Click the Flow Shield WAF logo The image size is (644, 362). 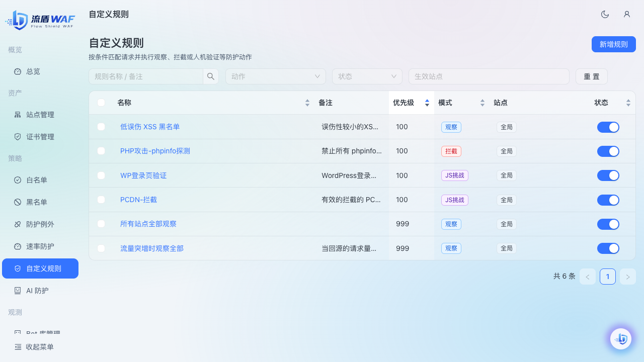coord(40,20)
